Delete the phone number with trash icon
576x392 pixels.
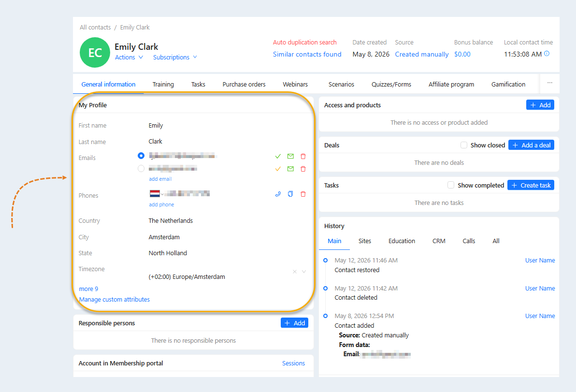coord(303,194)
